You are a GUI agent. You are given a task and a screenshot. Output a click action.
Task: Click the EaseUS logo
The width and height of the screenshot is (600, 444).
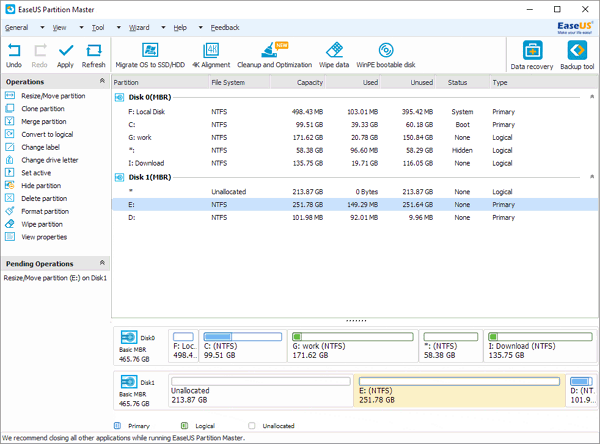tap(575, 28)
